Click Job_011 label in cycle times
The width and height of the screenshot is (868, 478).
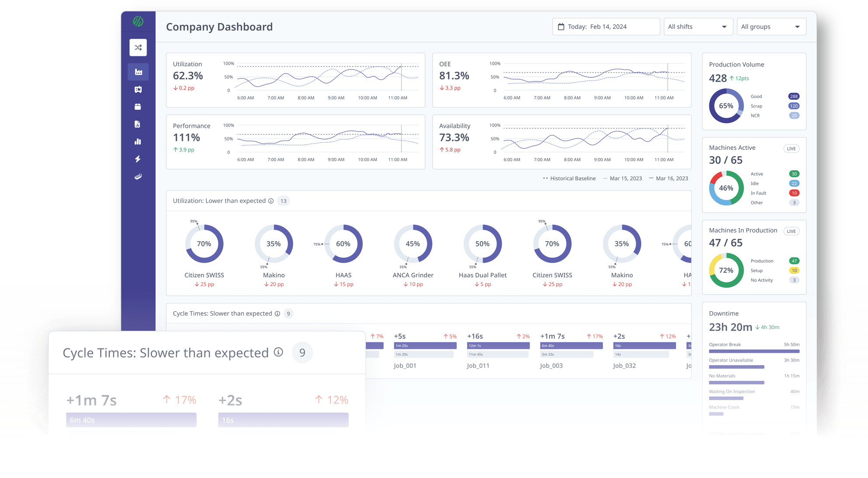click(x=478, y=366)
